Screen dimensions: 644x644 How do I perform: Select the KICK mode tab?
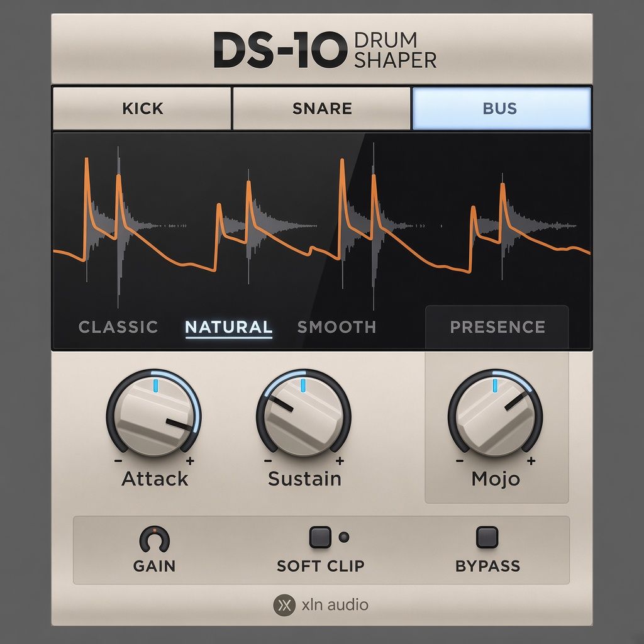pyautogui.click(x=142, y=108)
